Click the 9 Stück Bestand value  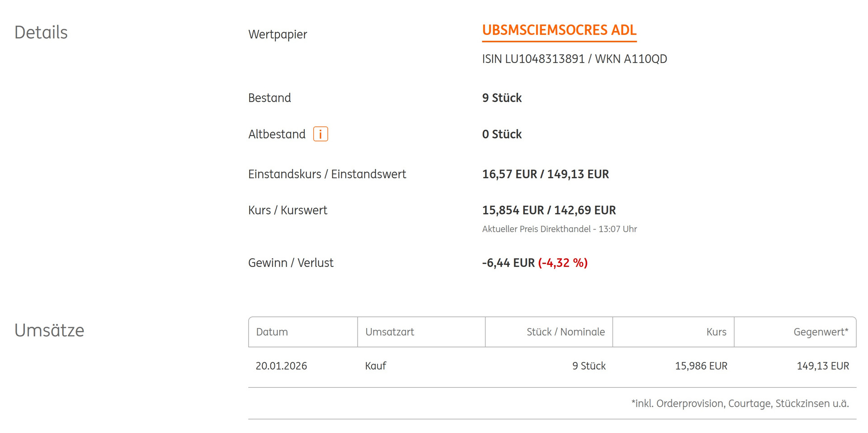[502, 98]
